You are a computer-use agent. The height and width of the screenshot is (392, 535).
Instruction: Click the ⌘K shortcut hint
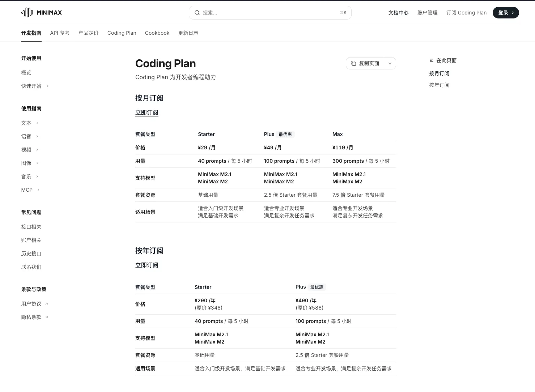tap(343, 13)
